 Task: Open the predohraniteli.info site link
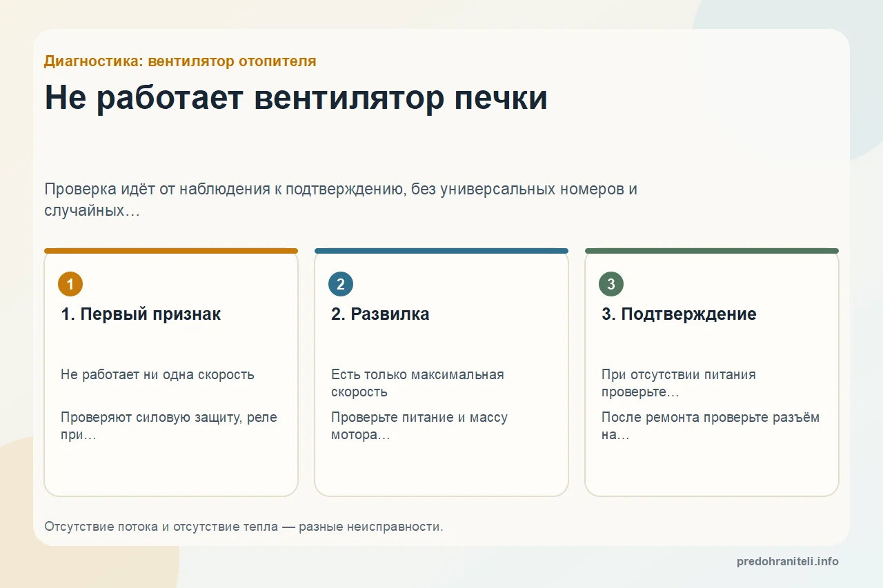pyautogui.click(x=788, y=561)
